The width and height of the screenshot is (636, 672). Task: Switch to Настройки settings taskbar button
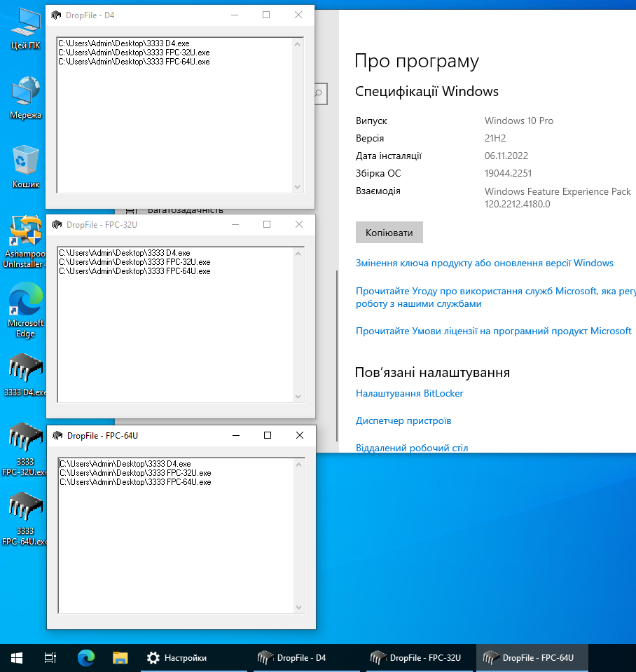pos(177,658)
